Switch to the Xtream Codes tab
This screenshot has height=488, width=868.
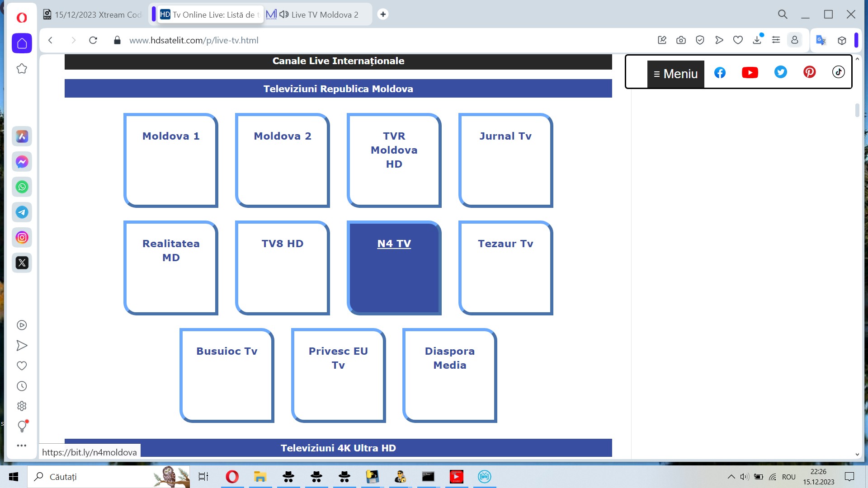93,14
